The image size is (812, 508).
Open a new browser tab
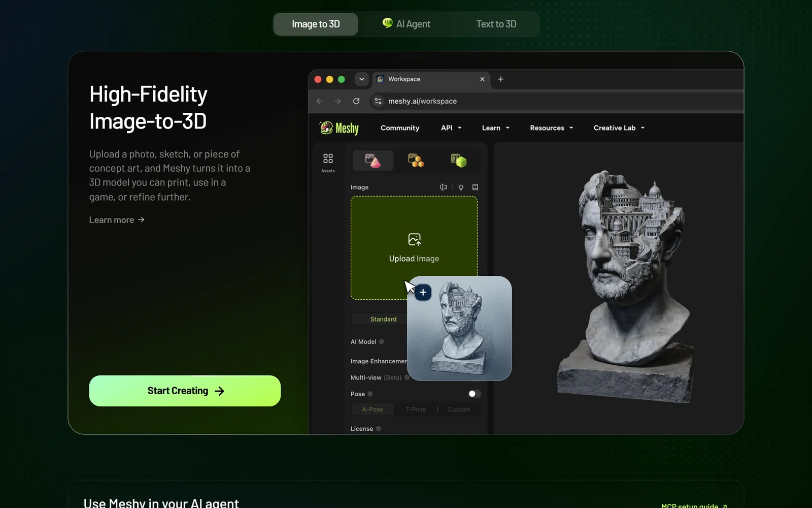(500, 79)
